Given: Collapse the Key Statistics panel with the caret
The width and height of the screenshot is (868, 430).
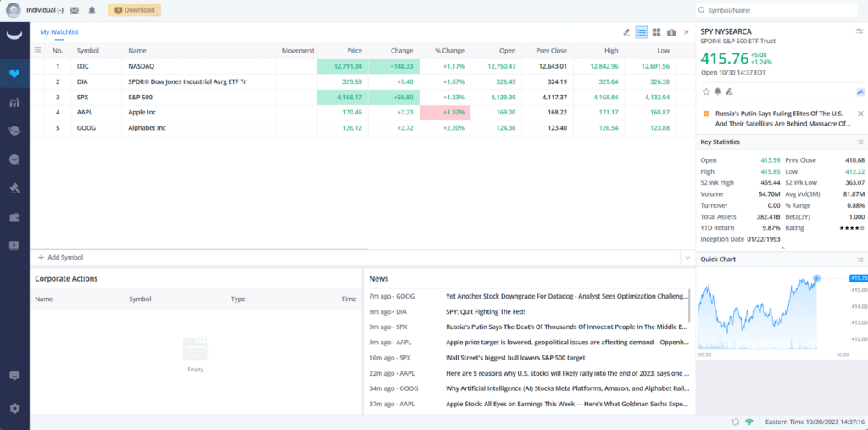Looking at the screenshot, I should tap(782, 248).
